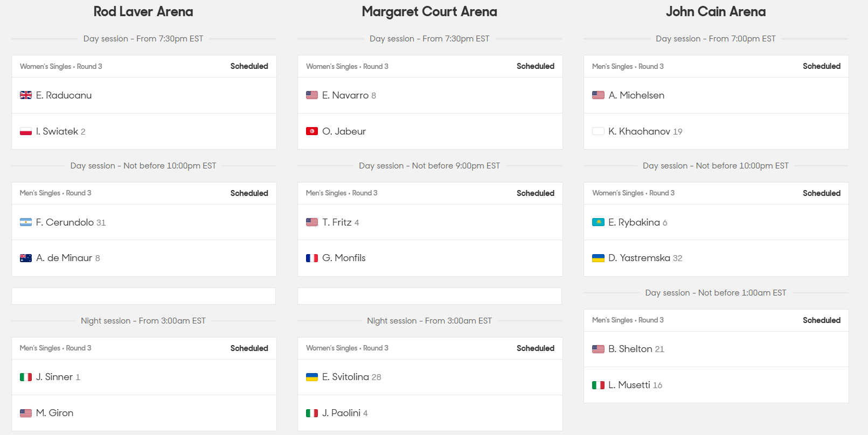
Task: Open player A. Michelsen
Action: pyautogui.click(x=636, y=95)
